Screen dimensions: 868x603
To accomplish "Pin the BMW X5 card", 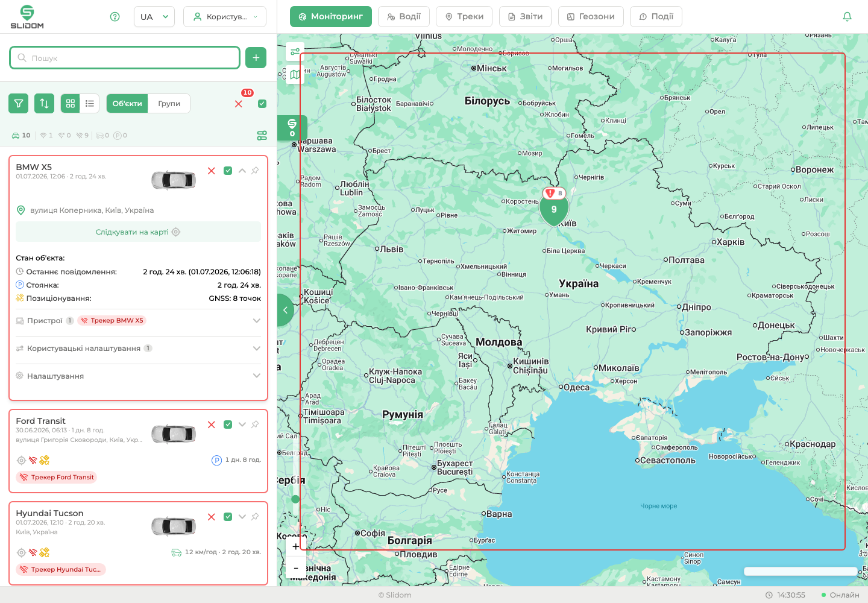I will [x=255, y=171].
